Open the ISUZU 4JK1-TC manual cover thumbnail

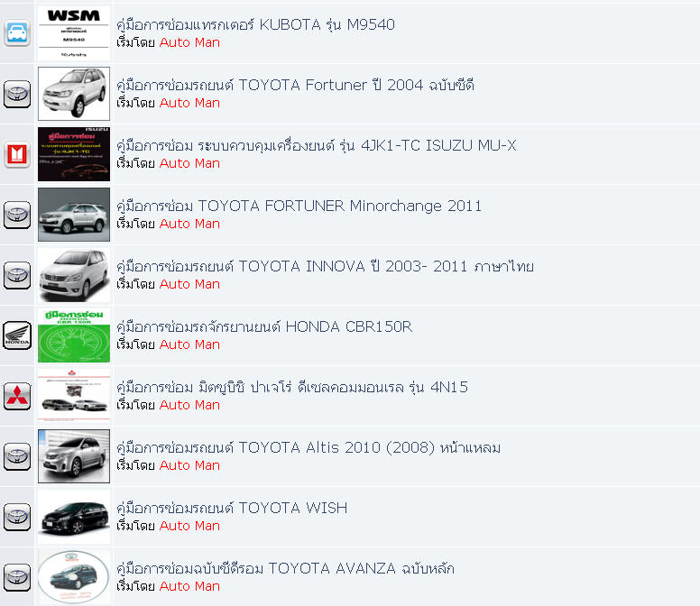tap(74, 154)
